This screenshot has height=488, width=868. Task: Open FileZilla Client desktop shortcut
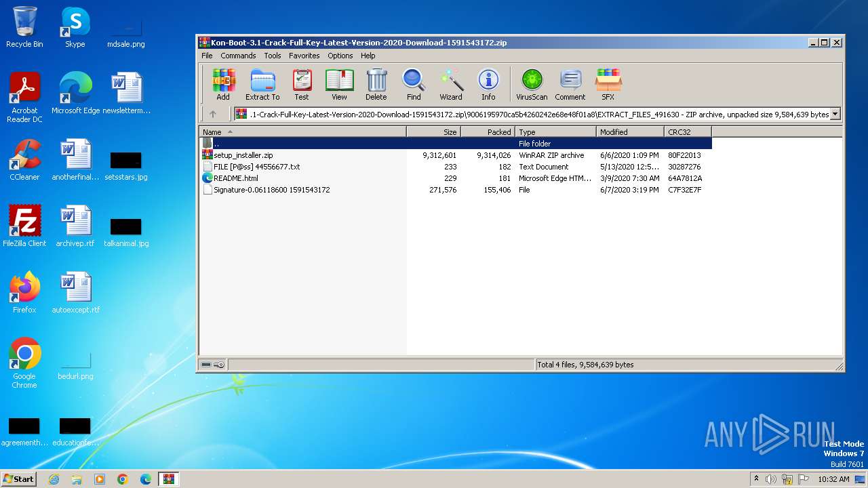(24, 226)
